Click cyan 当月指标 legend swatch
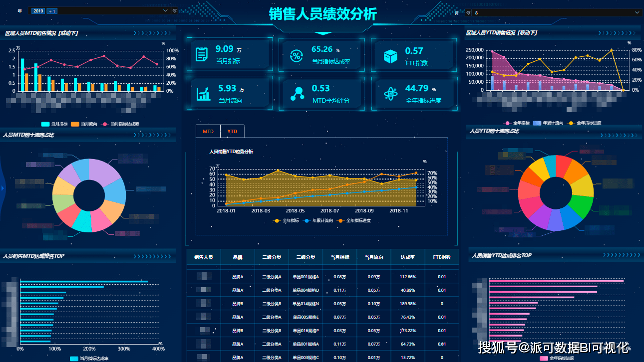Viewport: 644px width, 362px height. tap(45, 124)
